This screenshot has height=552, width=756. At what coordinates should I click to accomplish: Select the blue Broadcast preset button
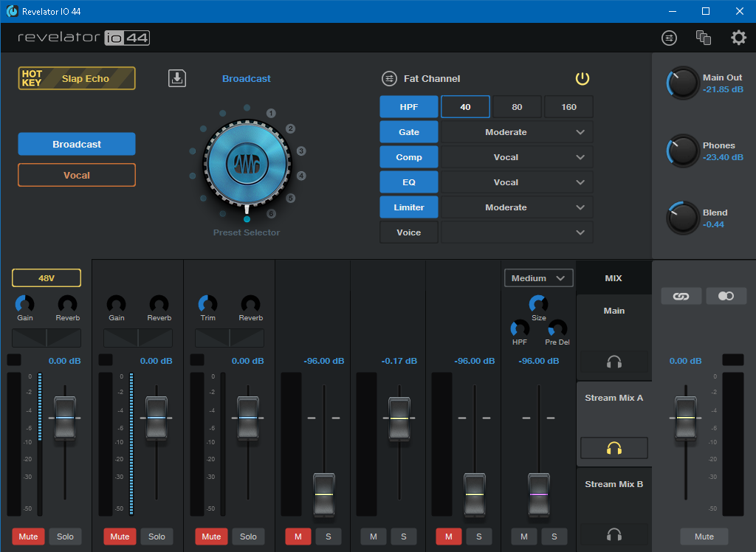pyautogui.click(x=77, y=144)
